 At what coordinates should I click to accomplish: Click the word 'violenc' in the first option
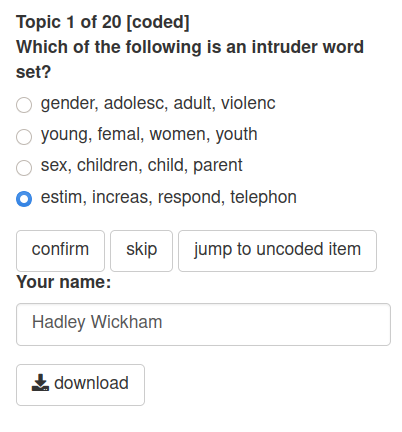click(248, 103)
